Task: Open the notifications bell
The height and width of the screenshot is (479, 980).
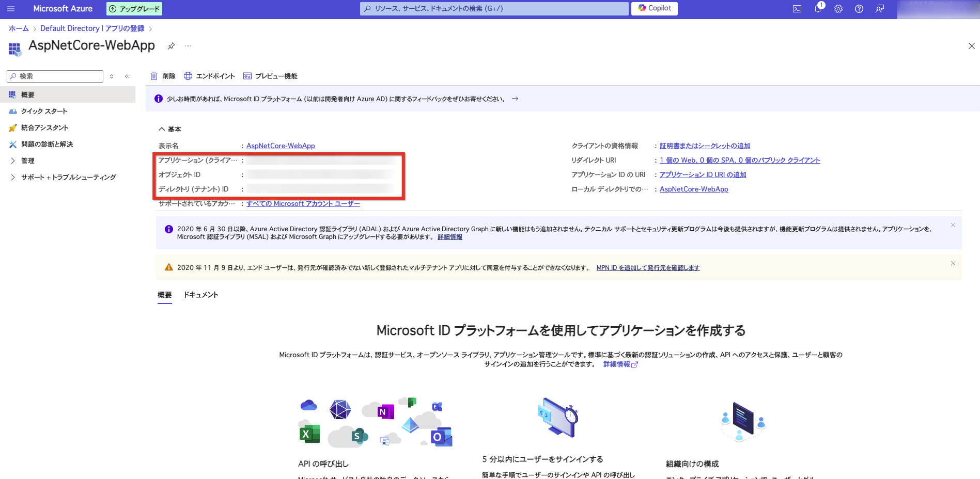Action: click(x=818, y=9)
